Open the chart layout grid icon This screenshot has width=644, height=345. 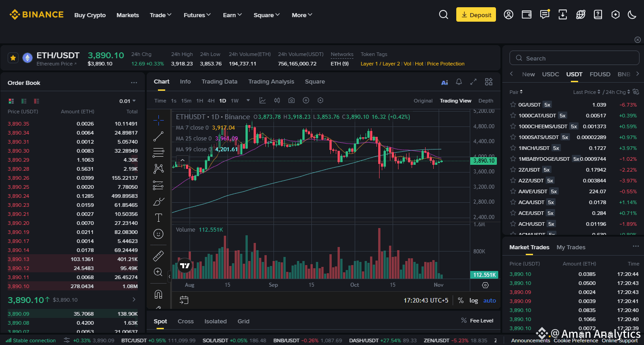489,82
